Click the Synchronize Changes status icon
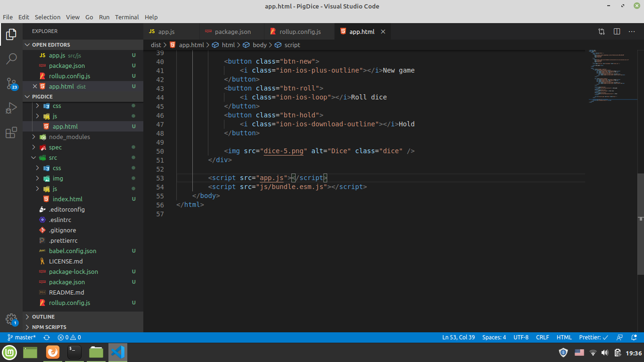The width and height of the screenshot is (644, 362). pyautogui.click(x=47, y=337)
